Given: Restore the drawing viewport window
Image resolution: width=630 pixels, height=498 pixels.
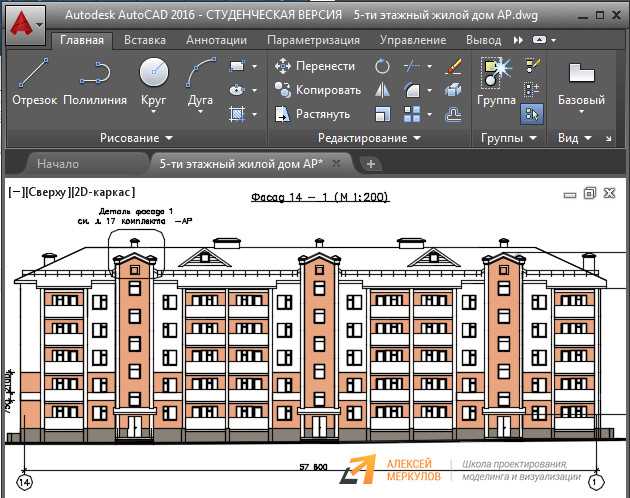Looking at the screenshot, I should (589, 193).
